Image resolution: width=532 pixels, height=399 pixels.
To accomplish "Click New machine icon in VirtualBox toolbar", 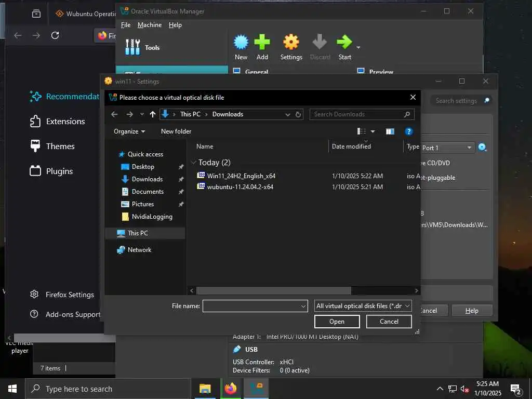I will (x=241, y=42).
